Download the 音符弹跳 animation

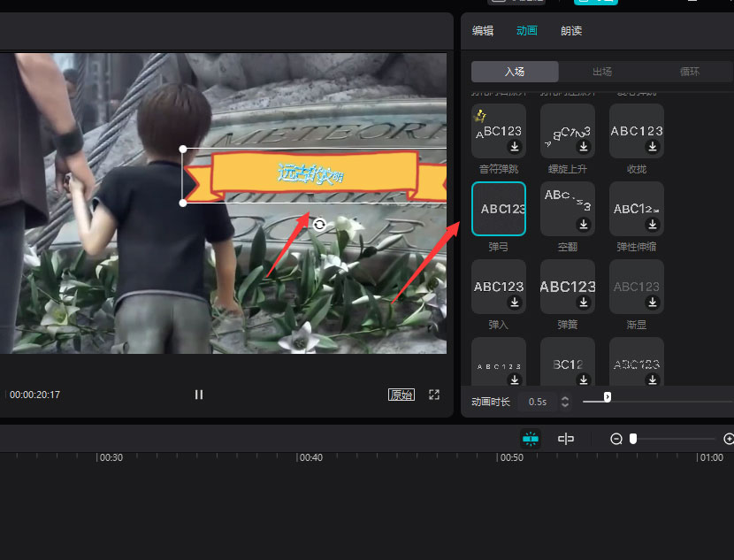pos(515,147)
